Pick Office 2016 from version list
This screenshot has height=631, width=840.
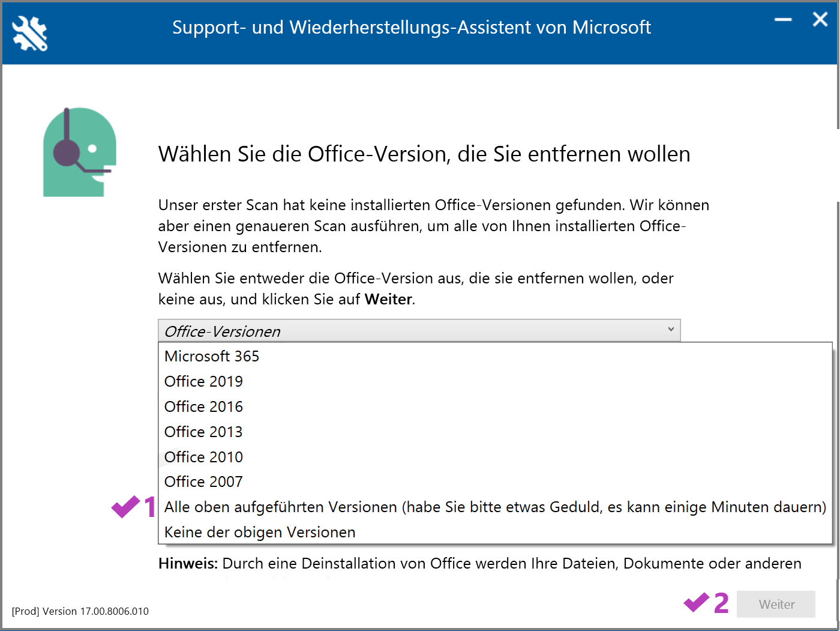pyautogui.click(x=203, y=406)
